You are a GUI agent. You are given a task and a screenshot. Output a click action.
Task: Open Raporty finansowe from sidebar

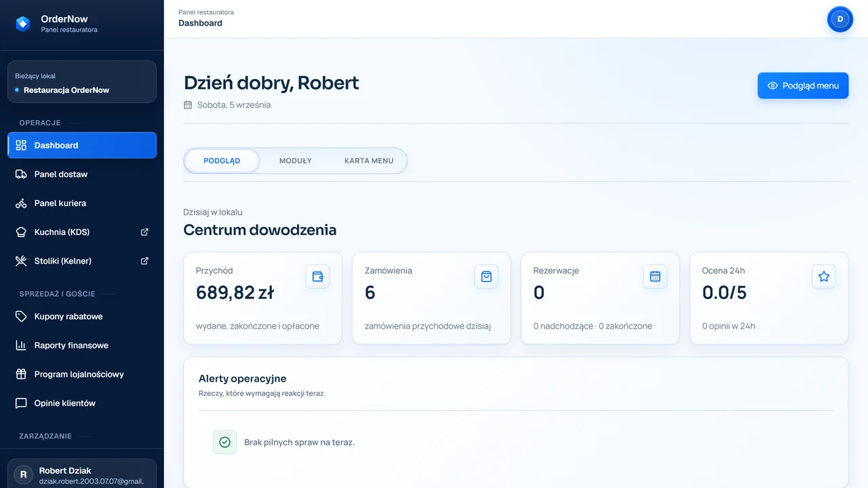[x=82, y=346]
